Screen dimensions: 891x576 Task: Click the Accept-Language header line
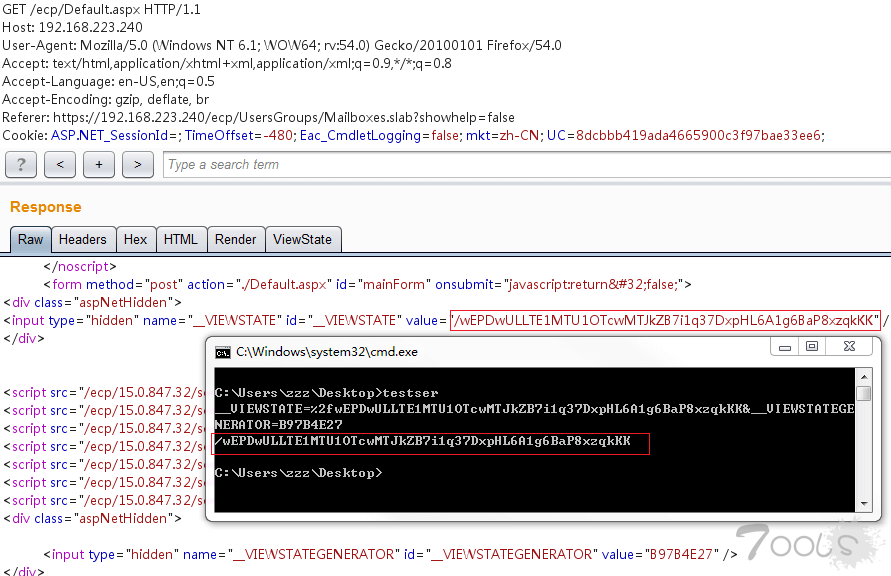[x=108, y=82]
